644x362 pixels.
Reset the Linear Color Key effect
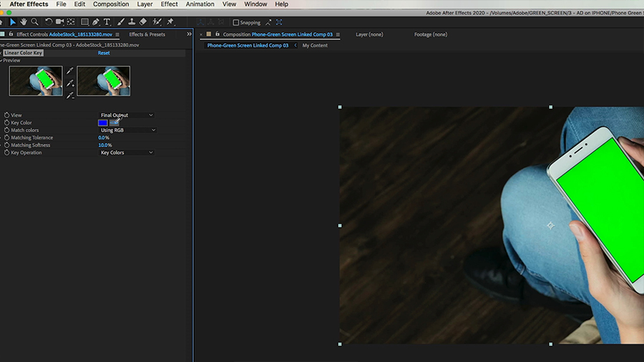(x=104, y=53)
